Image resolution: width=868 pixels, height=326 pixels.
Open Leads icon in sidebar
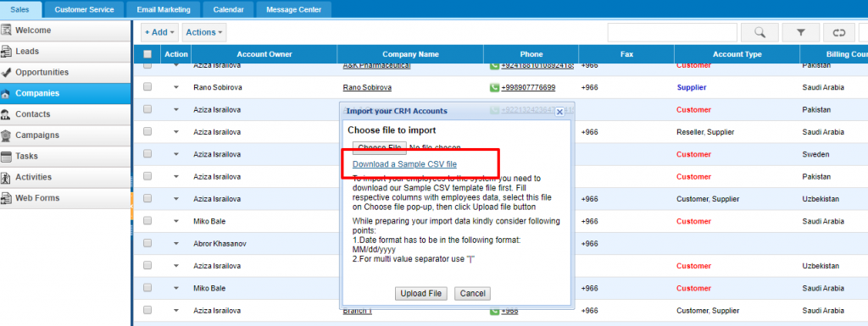pos(7,52)
